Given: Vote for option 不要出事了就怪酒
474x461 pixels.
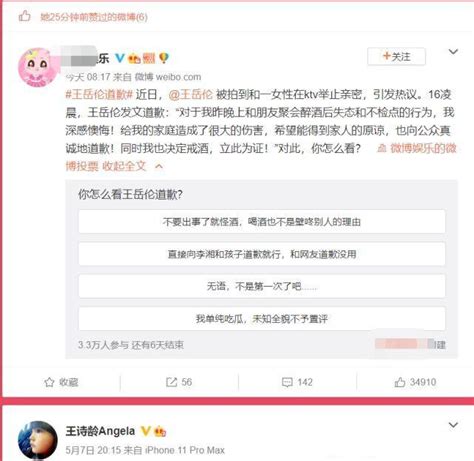Looking at the screenshot, I should click(262, 221).
